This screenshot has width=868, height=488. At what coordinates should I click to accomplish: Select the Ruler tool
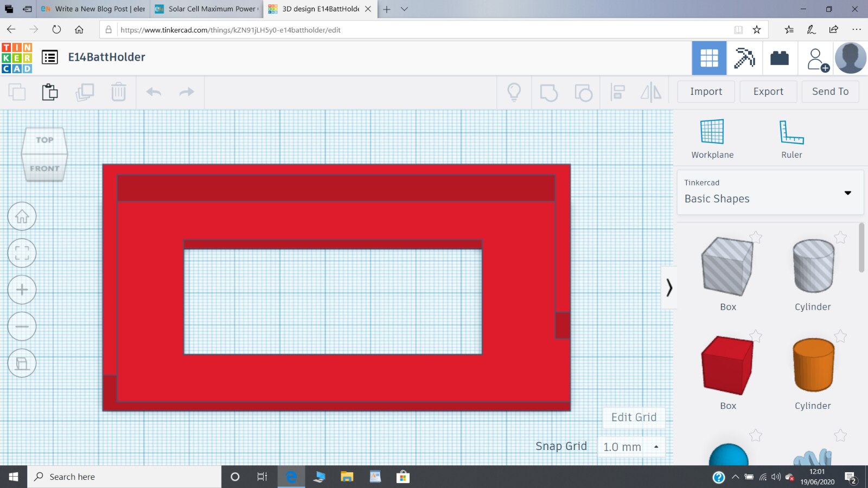tap(791, 139)
